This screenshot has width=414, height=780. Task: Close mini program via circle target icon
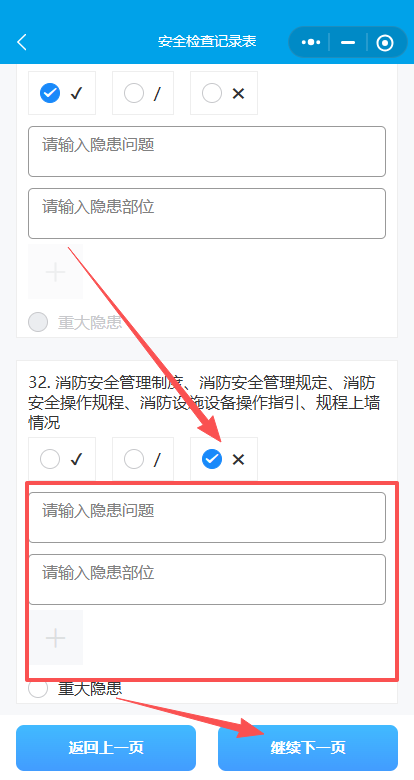pyautogui.click(x=385, y=42)
